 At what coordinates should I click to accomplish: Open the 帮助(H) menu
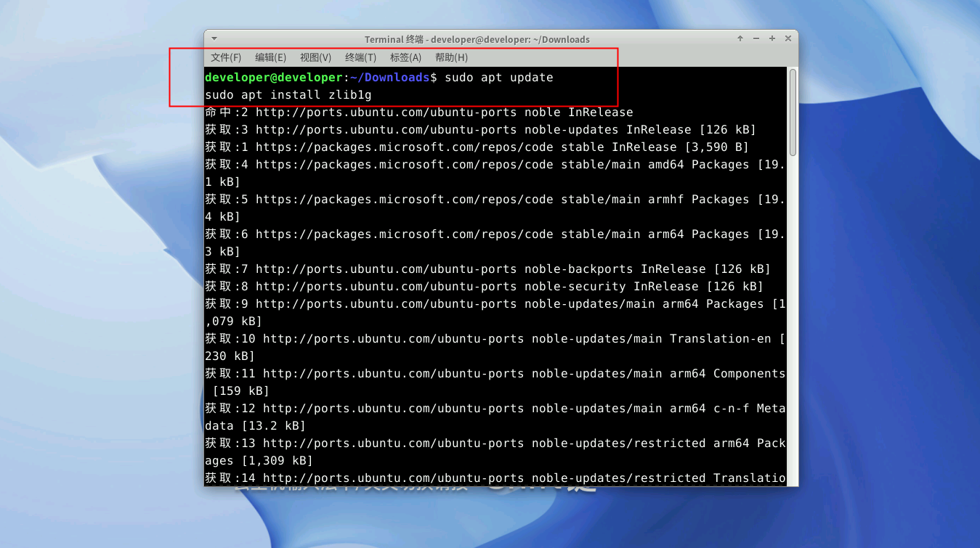pos(451,57)
